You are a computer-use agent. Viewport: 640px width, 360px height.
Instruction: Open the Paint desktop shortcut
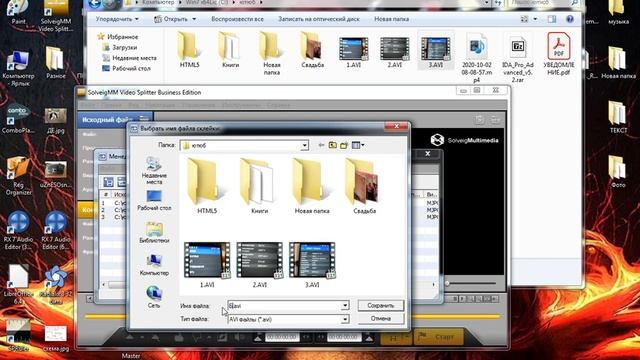pos(18,12)
